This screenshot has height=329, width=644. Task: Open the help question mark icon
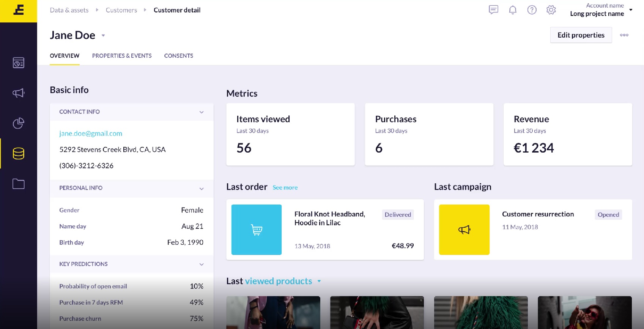(x=532, y=10)
